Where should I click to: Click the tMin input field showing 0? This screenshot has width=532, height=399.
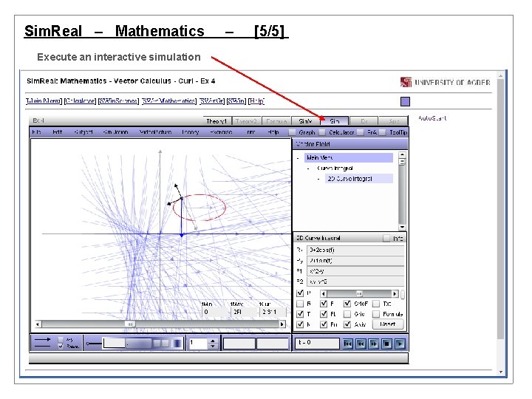click(215, 312)
